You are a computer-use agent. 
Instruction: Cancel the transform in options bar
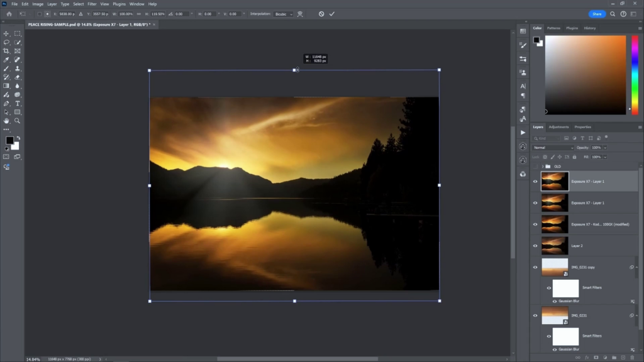click(321, 14)
